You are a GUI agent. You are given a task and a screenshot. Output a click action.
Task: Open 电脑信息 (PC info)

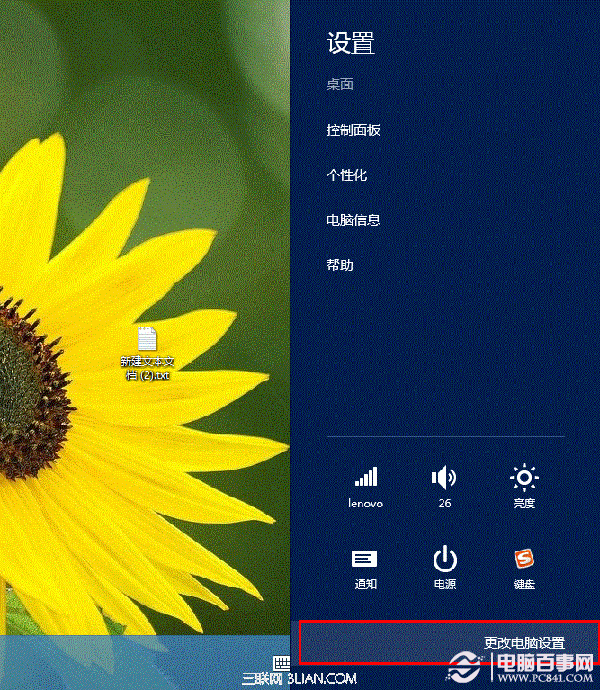(x=353, y=220)
